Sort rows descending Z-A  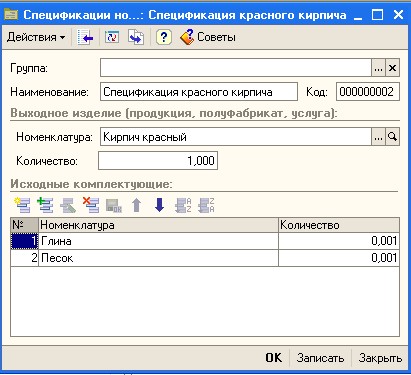[206, 205]
